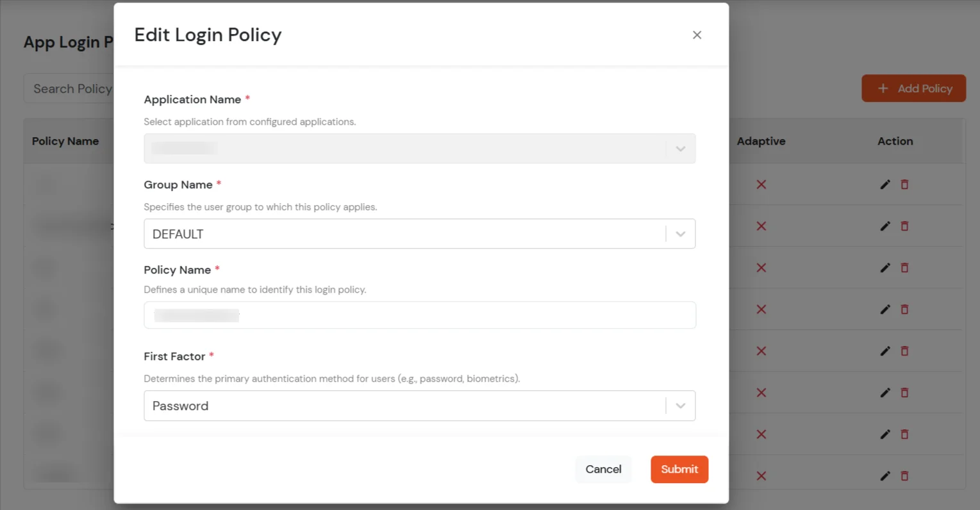Click the pencil icon on the fourth policy row
Image resolution: width=980 pixels, height=510 pixels.
pyautogui.click(x=884, y=309)
